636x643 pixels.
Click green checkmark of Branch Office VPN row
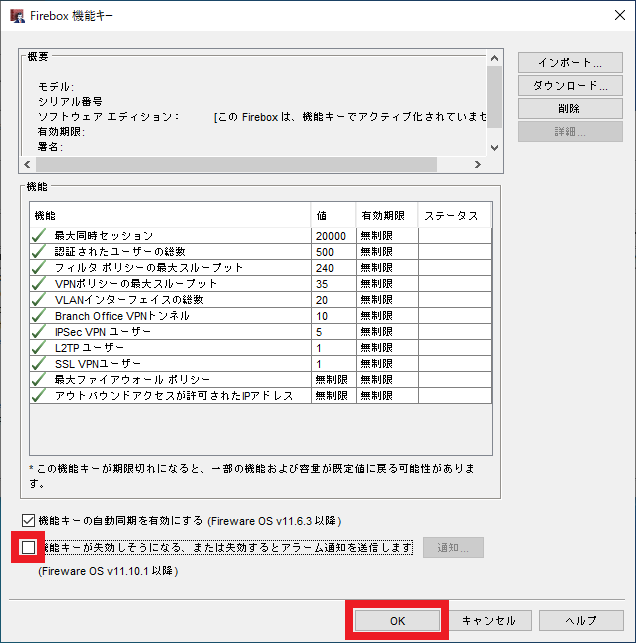[x=39, y=316]
